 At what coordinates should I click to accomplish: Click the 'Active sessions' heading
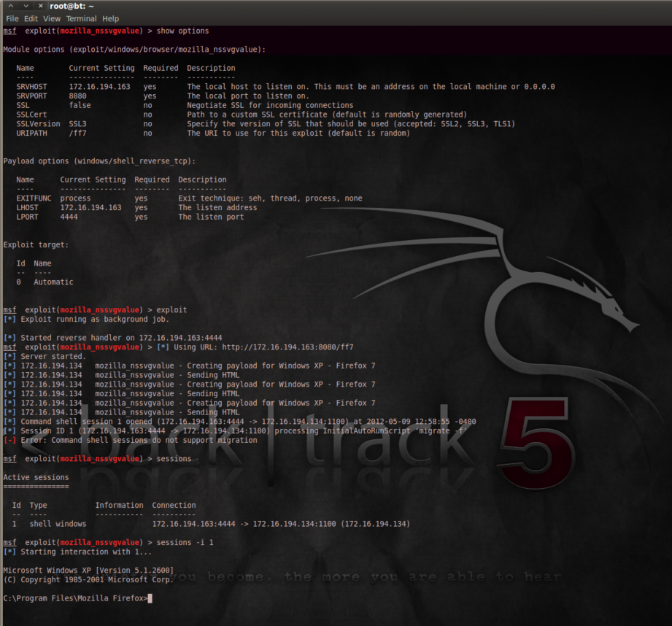[x=36, y=477]
